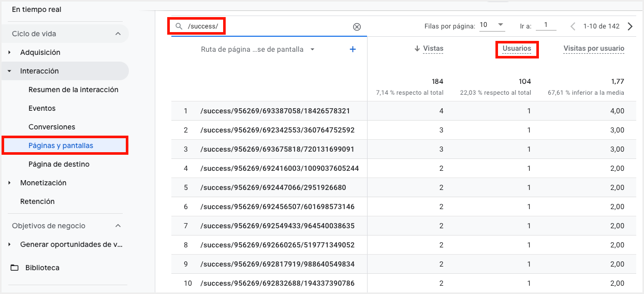644x294 pixels.
Task: Collapse the Objetivos de negocio section
Action: [x=118, y=226]
